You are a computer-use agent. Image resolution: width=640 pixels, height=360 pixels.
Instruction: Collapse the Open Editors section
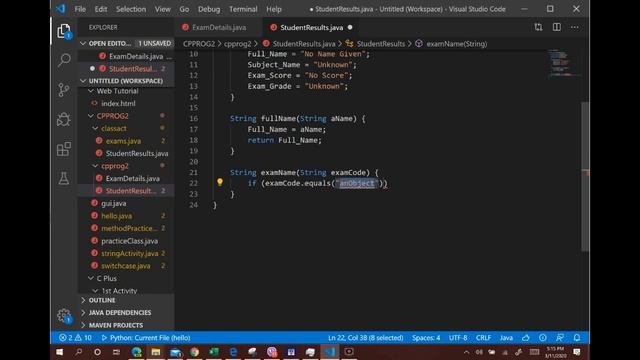(83, 43)
